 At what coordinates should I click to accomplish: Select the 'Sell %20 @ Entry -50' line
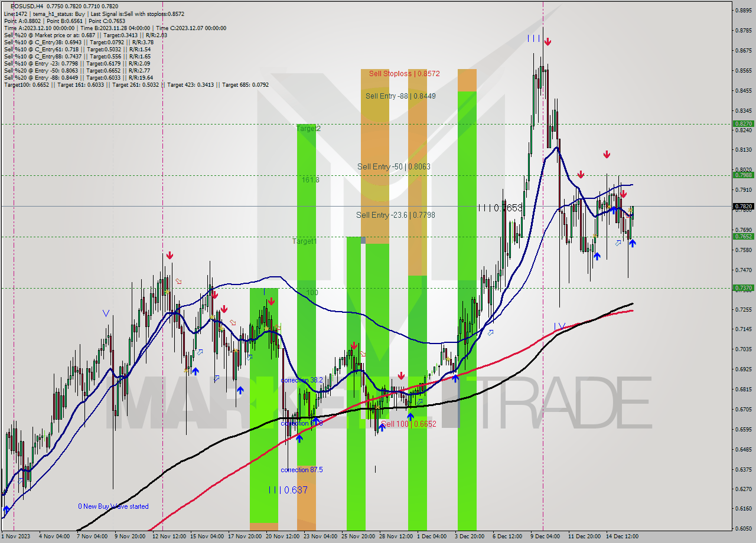(x=77, y=70)
